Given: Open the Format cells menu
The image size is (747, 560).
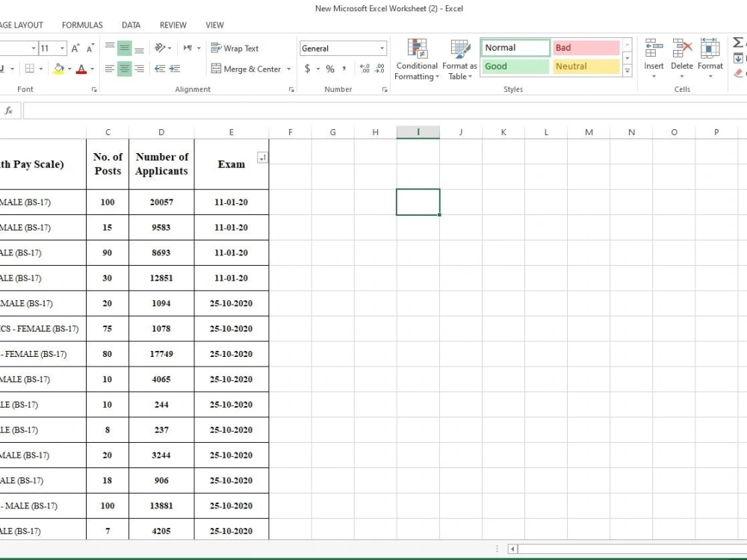Looking at the screenshot, I should 710,60.
